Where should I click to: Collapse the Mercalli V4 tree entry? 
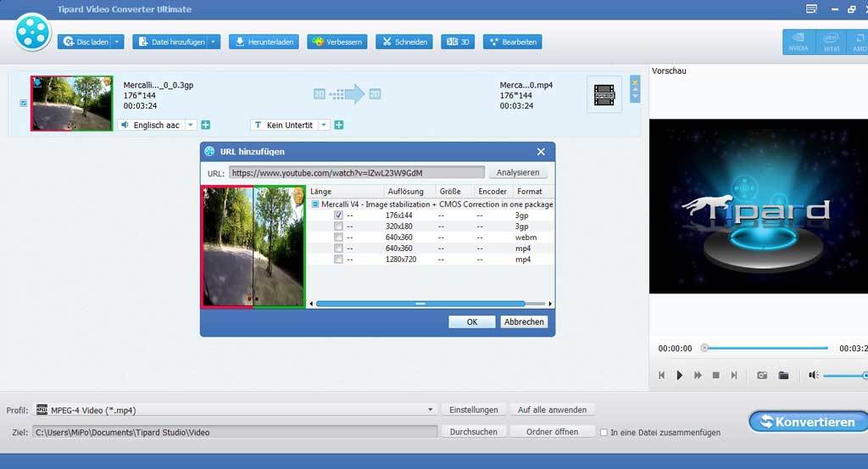tap(315, 204)
